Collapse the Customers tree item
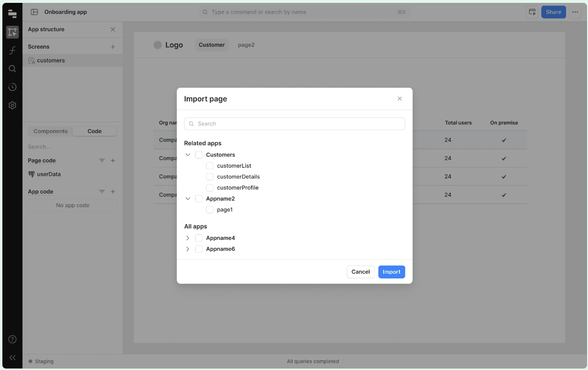 pyautogui.click(x=188, y=154)
